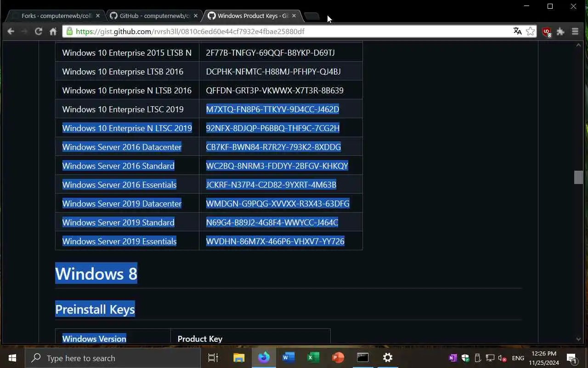Close the Forks · computernewb tab
The height and width of the screenshot is (368, 588).
[x=97, y=16]
